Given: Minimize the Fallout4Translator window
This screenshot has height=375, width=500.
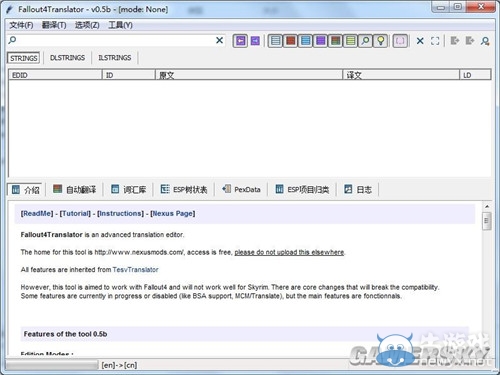Looking at the screenshot, I should [441, 7].
